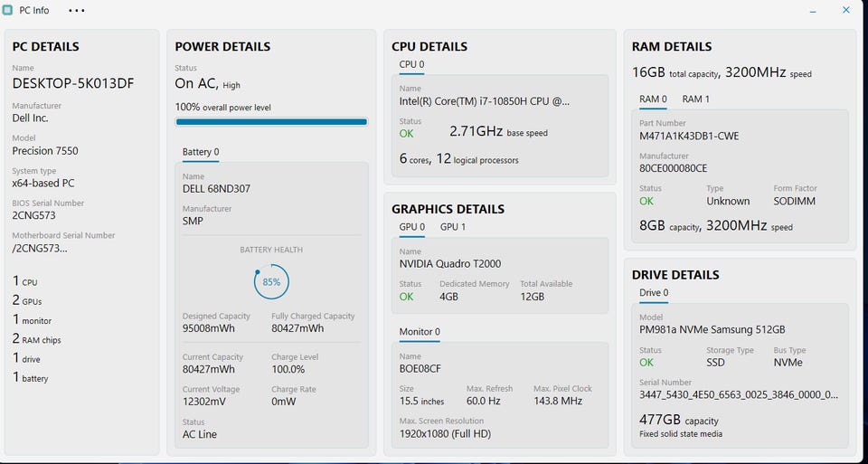The width and height of the screenshot is (868, 464).
Task: Click the Intel Core i7-10850H CPU name
Action: pyautogui.click(x=485, y=101)
